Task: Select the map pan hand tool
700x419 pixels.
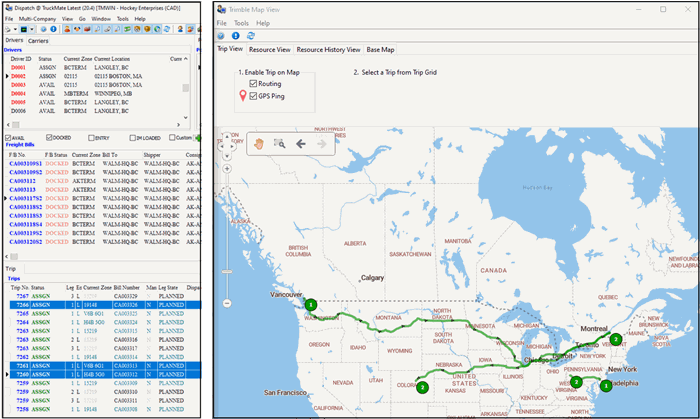Action: pos(257,144)
